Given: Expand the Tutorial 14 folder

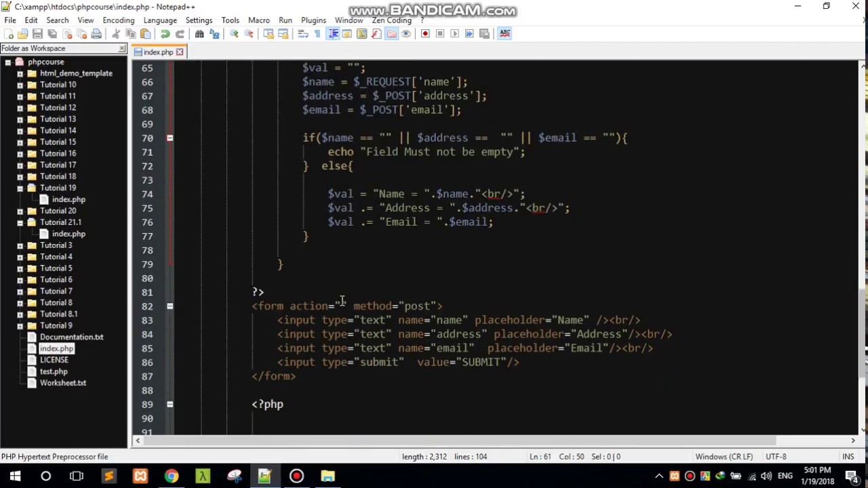Looking at the screenshot, I should (x=20, y=131).
